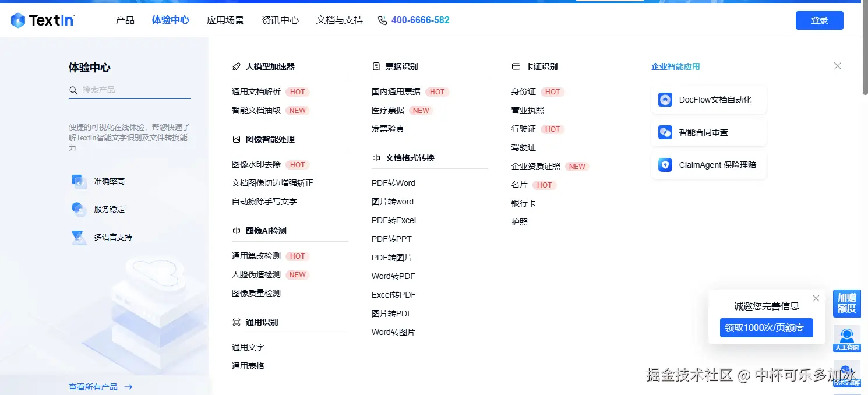Open 自动擦除手写文字 product

pos(264,202)
